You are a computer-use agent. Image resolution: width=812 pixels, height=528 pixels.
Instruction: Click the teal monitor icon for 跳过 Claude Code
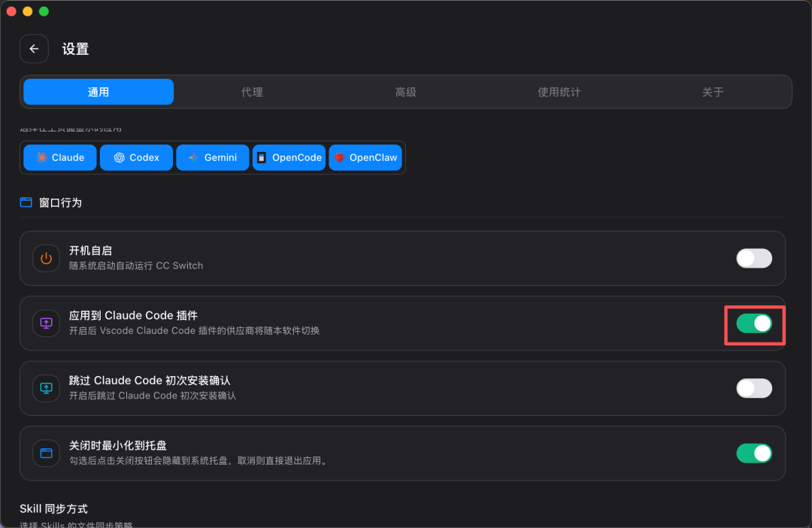tap(46, 388)
